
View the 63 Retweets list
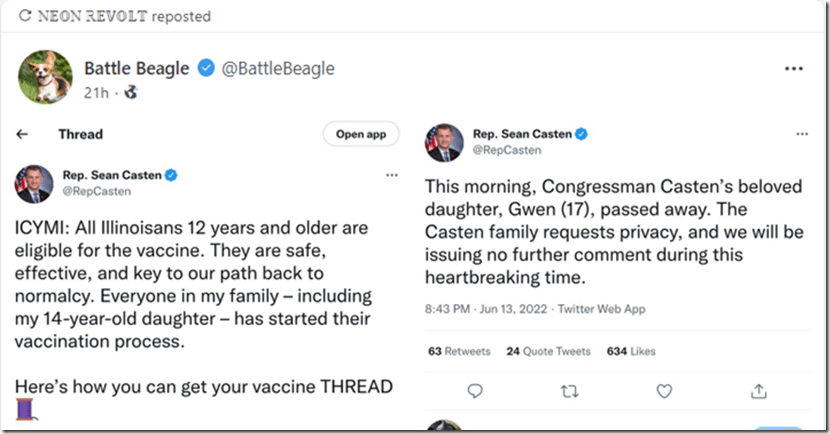pyautogui.click(x=458, y=351)
